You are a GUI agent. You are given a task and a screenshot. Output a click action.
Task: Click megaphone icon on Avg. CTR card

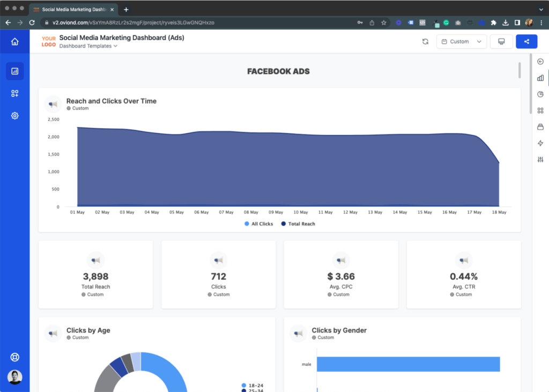click(x=464, y=260)
